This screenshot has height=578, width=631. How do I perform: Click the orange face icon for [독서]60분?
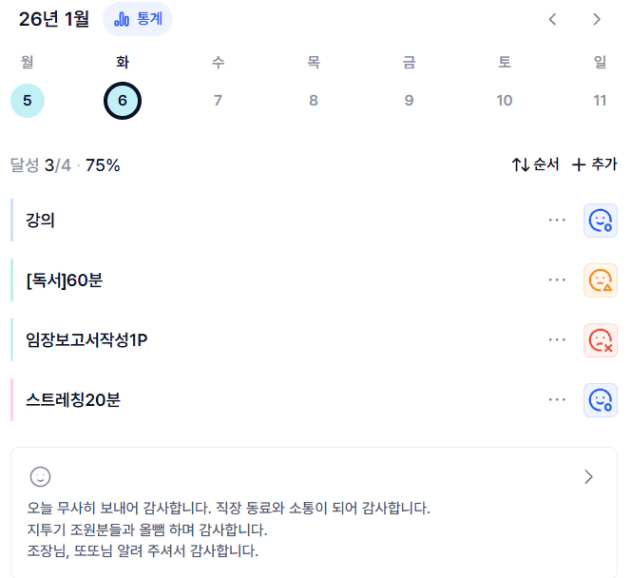tap(600, 281)
